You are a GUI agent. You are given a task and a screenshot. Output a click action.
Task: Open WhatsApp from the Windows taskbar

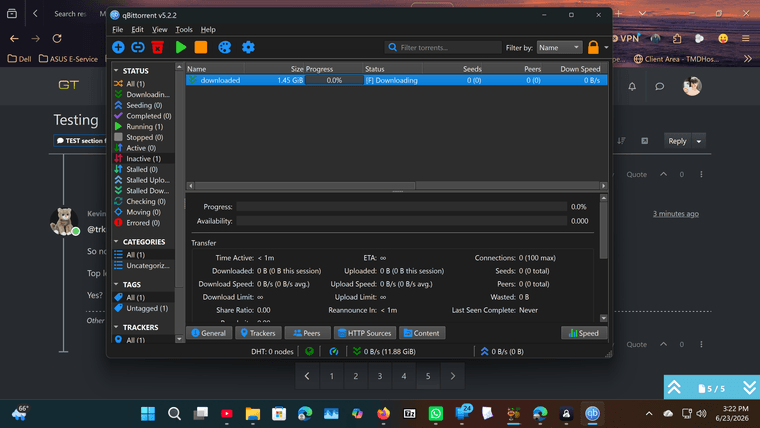pos(435,413)
